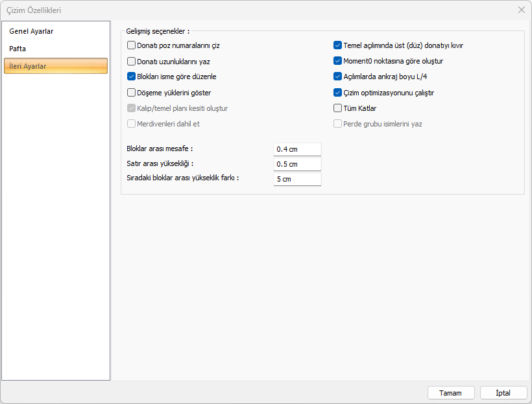Toggle 'Açılımlarda ankraj boyu L/4' checkbox
The height and width of the screenshot is (404, 532).
337,77
